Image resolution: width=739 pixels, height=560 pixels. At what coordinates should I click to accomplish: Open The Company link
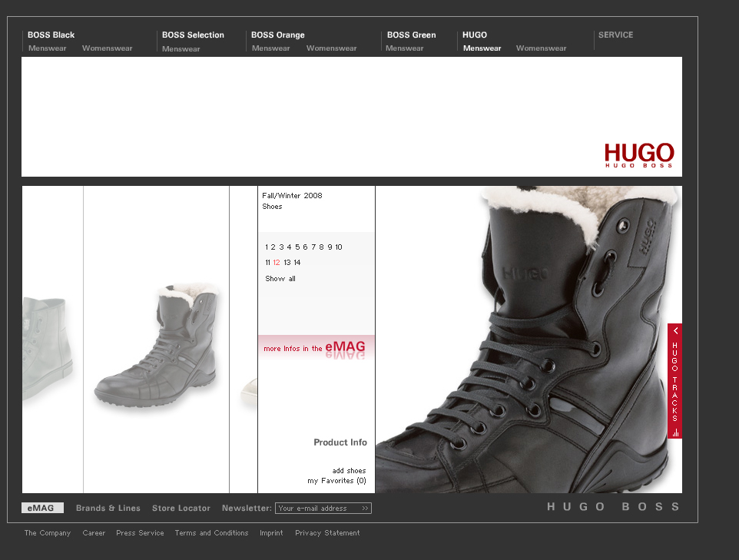(x=47, y=532)
